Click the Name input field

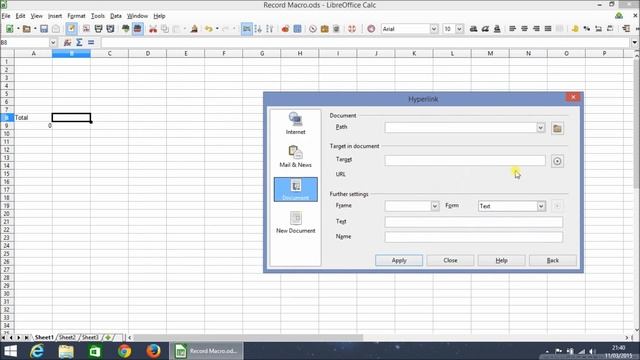(473, 237)
